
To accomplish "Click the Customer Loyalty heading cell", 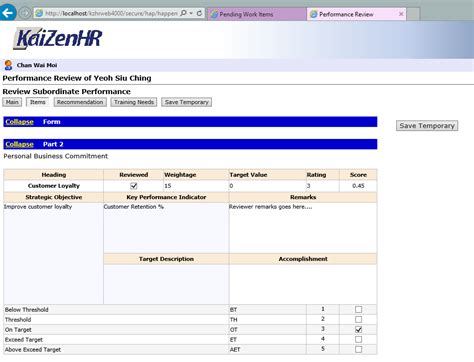I will click(x=54, y=186).
